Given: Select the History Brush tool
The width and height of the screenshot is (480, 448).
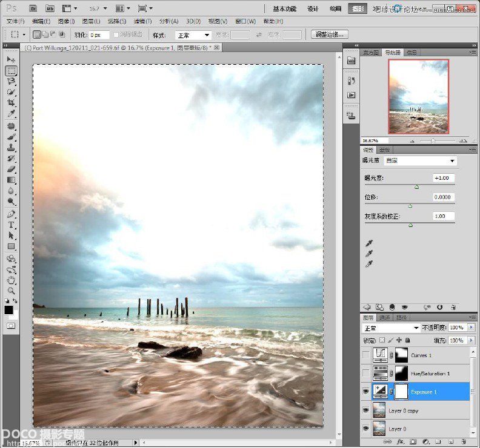Looking at the screenshot, I should [x=11, y=159].
